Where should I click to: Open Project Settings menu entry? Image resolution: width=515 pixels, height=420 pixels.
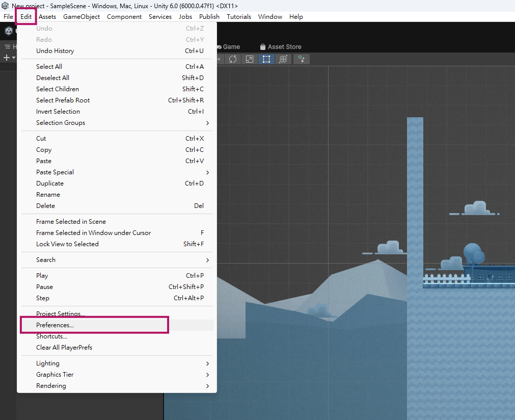(60, 314)
